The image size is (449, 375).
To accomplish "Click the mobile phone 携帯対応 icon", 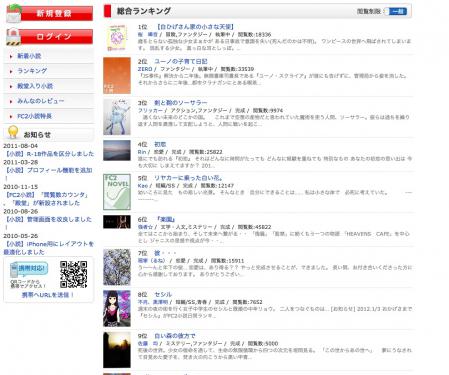I will [x=29, y=270].
